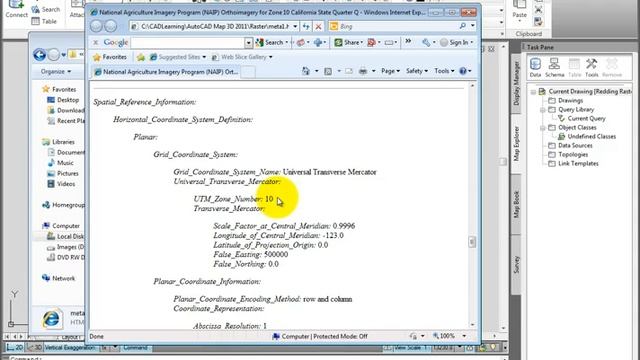The image size is (640, 360).
Task: Open Web Slice Gallery link
Action: [242, 57]
